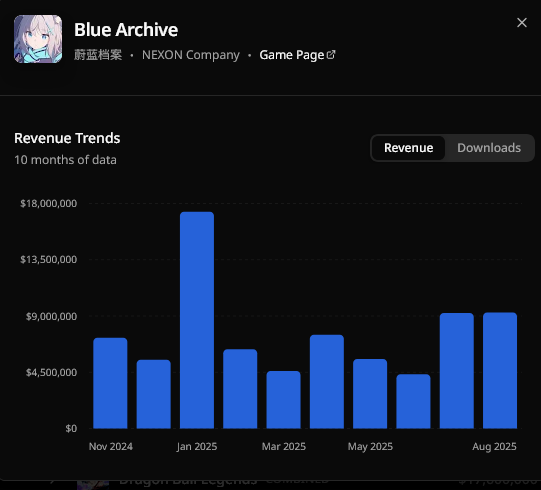Click the Aug 2025 x-axis label
541x490 pixels.
pos(494,447)
